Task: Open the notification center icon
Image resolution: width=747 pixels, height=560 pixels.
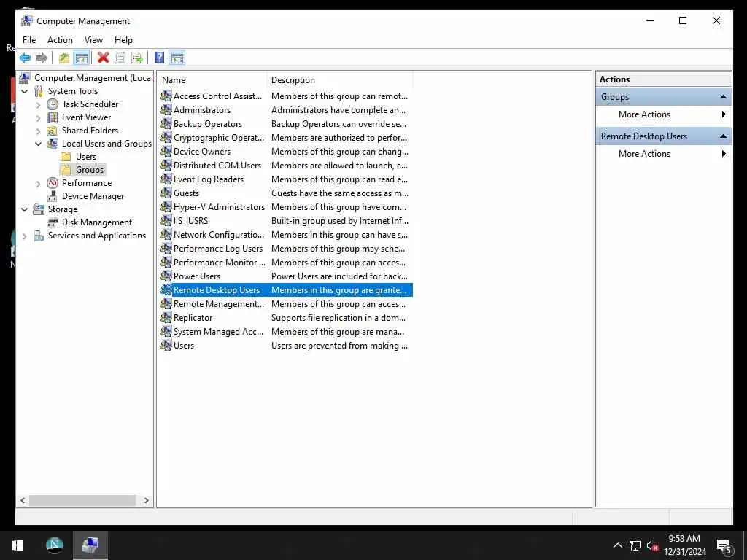Action: click(724, 547)
